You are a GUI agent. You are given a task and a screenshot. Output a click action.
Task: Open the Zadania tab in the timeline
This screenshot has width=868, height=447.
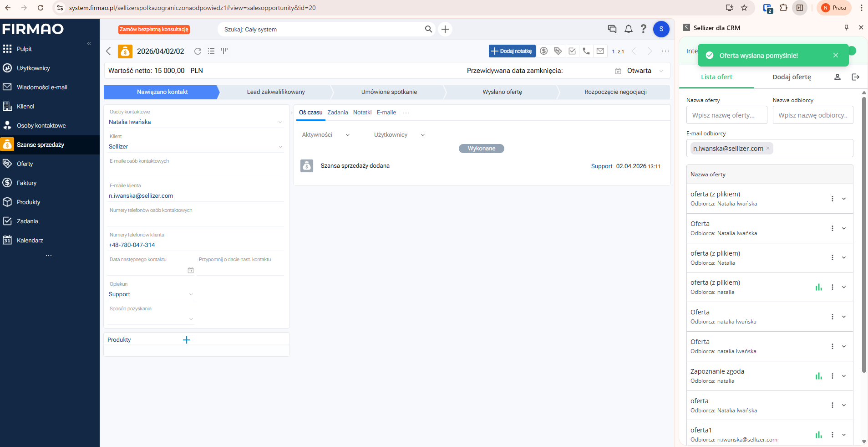337,113
